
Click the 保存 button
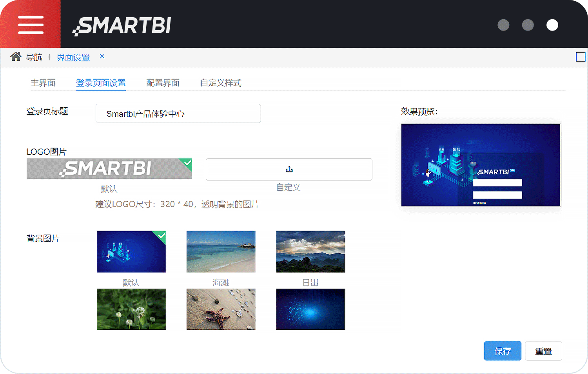(503, 351)
